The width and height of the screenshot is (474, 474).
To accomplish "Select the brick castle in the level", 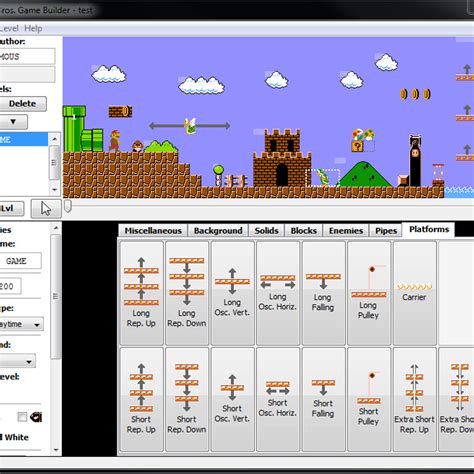I will click(x=282, y=158).
